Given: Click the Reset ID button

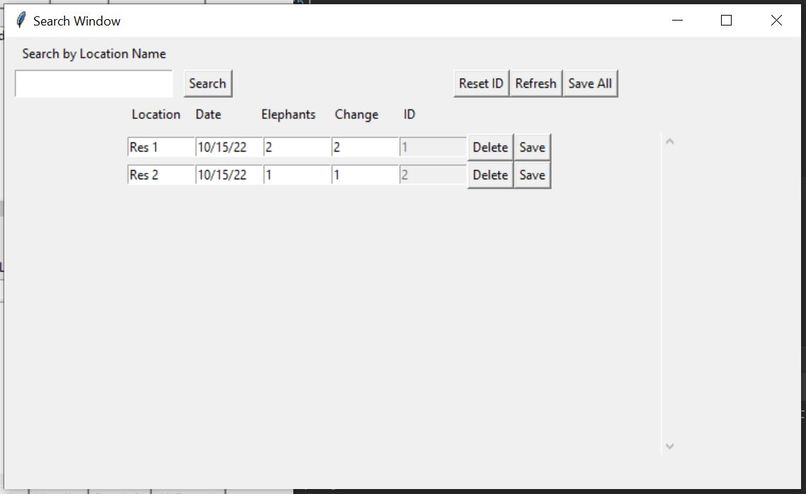Looking at the screenshot, I should [x=481, y=83].
